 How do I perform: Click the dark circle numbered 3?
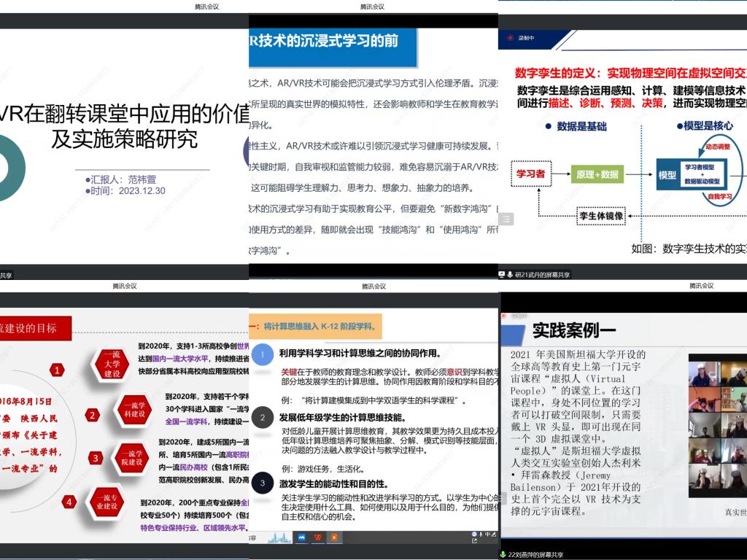click(x=263, y=482)
